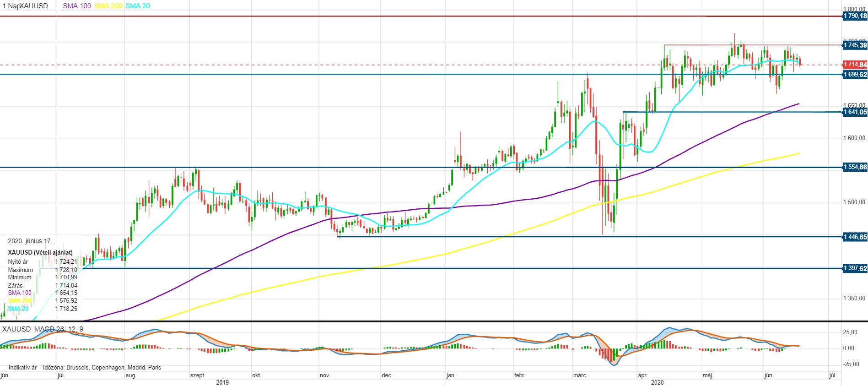868x386 pixels.
Task: Select the 1 446,85 price level tag
Action: click(x=855, y=237)
